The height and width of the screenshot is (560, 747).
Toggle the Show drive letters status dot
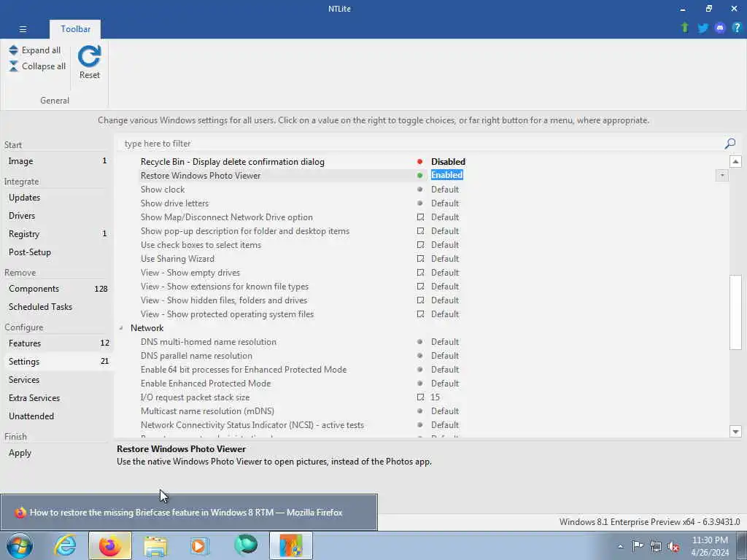tap(419, 203)
